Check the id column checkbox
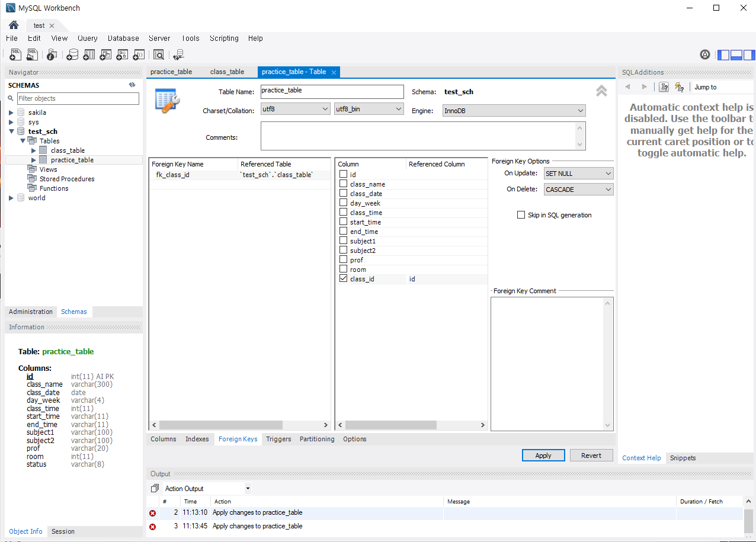Image resolution: width=756 pixels, height=542 pixels. click(x=344, y=174)
